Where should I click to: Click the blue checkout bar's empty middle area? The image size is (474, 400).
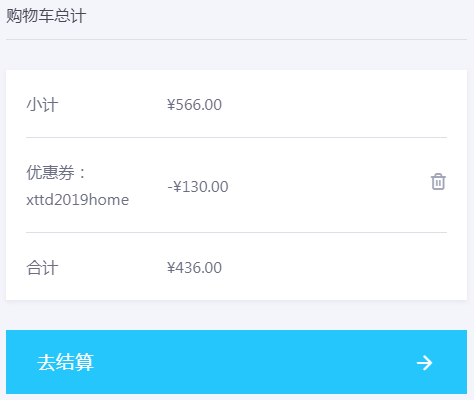(x=253, y=362)
